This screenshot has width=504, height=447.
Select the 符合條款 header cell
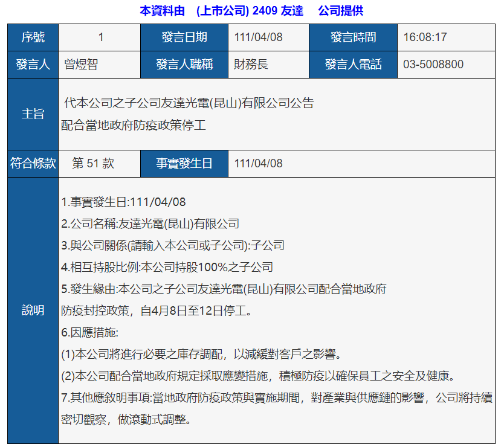coord(33,164)
